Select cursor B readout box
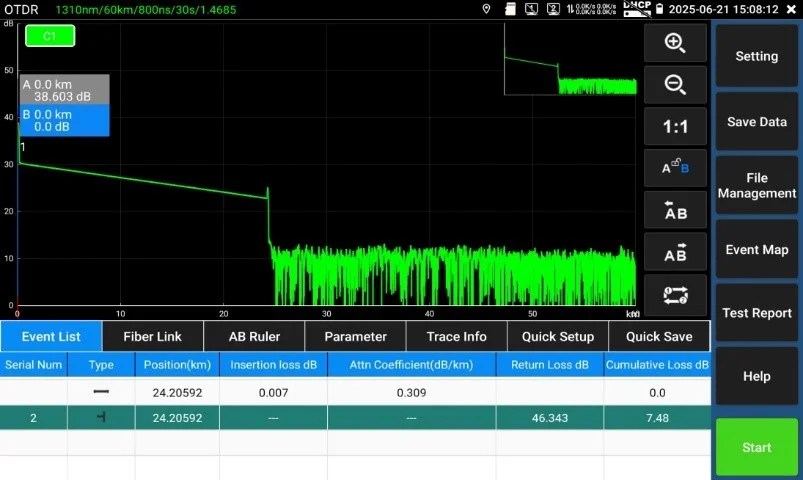This screenshot has height=480, width=803. [65, 120]
